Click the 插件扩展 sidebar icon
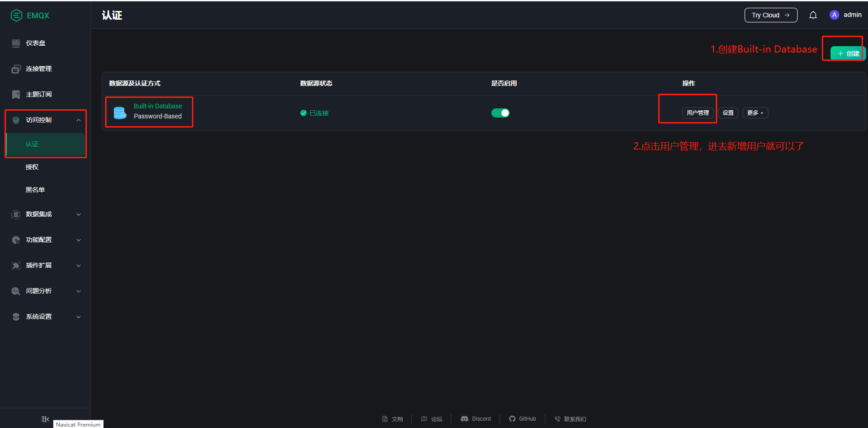The height and width of the screenshot is (428, 868). click(x=16, y=265)
